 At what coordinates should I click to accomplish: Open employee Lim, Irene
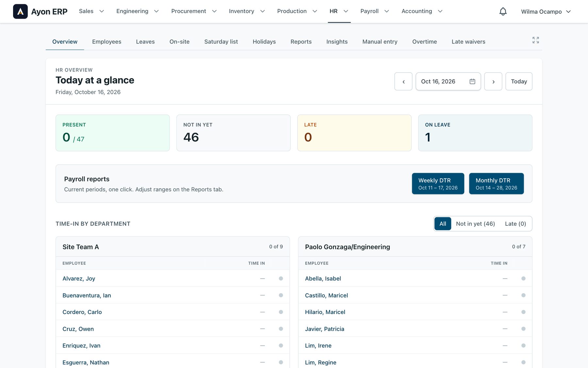point(318,345)
